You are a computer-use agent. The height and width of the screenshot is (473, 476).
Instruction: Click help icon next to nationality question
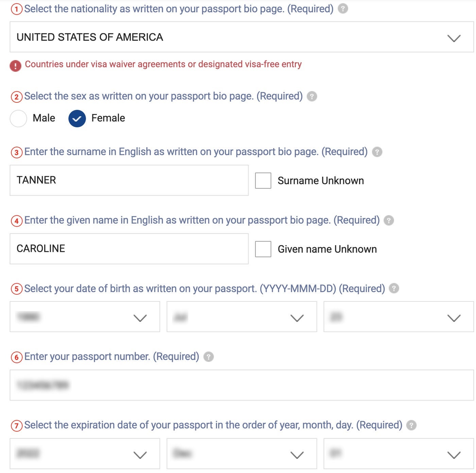point(343,9)
